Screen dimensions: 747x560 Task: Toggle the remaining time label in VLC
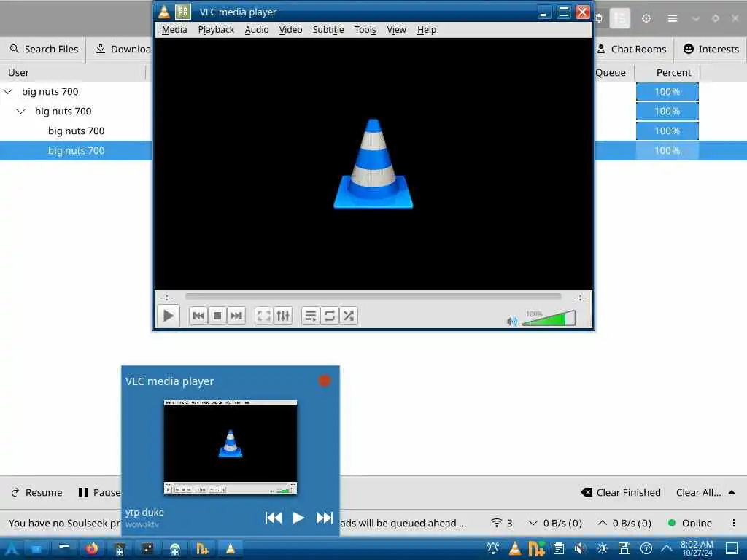[x=580, y=297]
